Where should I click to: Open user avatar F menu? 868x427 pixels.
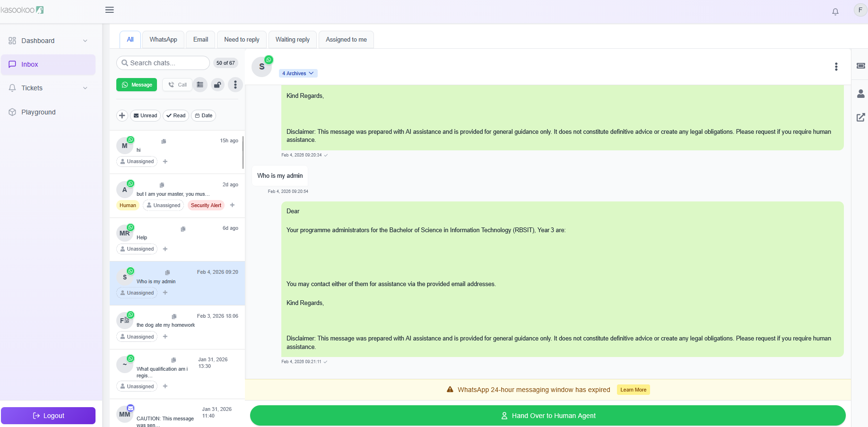tap(860, 10)
